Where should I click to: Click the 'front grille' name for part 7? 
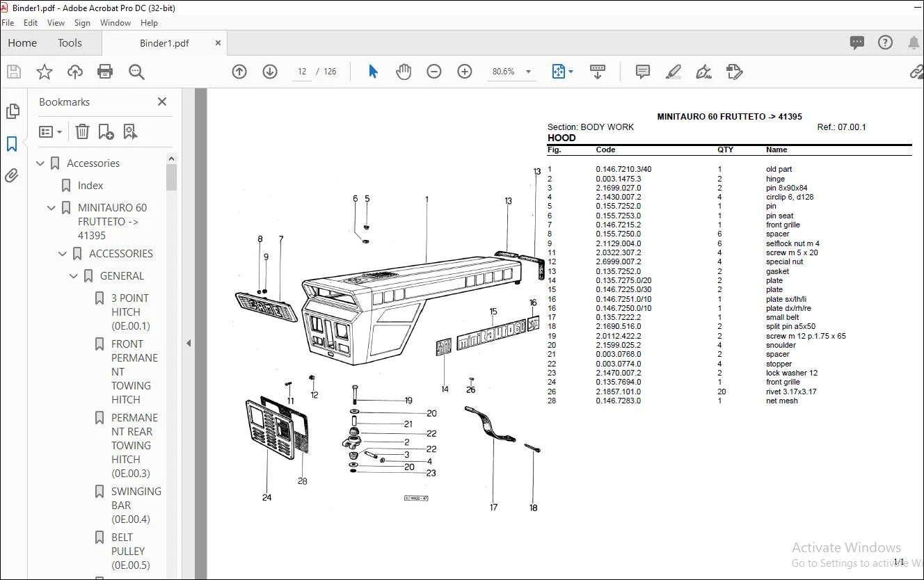[x=783, y=225]
